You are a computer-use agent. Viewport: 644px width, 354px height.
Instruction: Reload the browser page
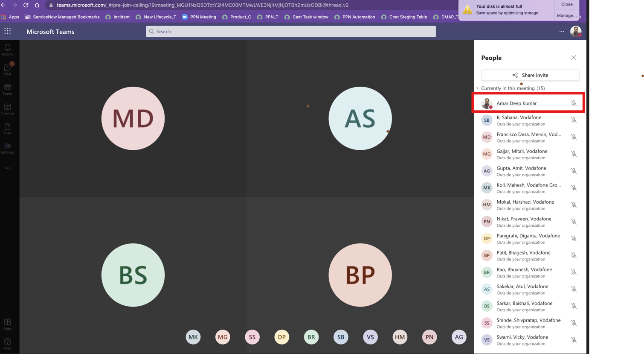[x=26, y=5]
